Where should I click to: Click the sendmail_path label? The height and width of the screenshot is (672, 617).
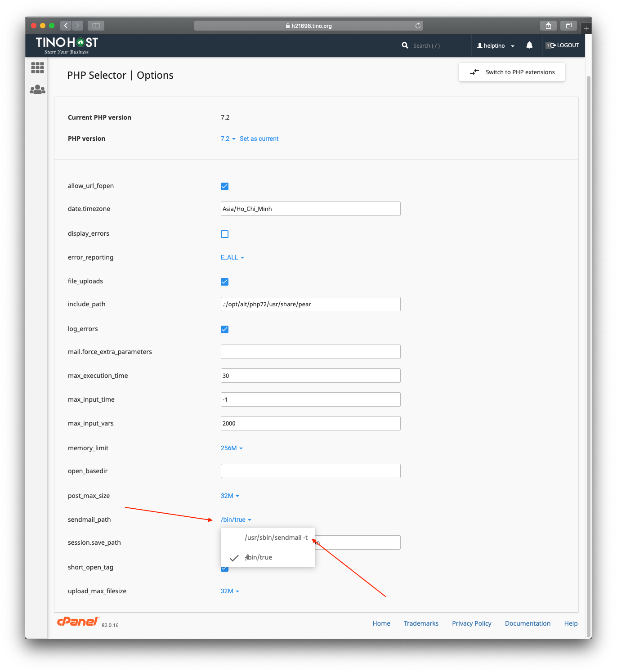[89, 520]
